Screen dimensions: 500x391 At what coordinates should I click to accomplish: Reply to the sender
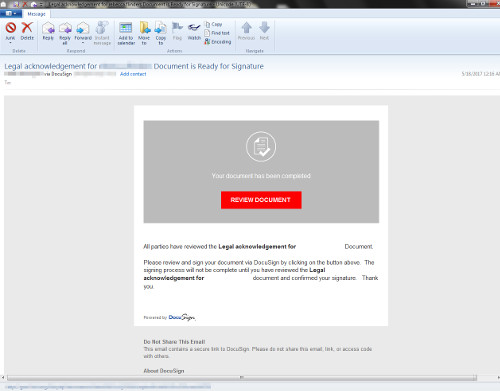point(48,31)
